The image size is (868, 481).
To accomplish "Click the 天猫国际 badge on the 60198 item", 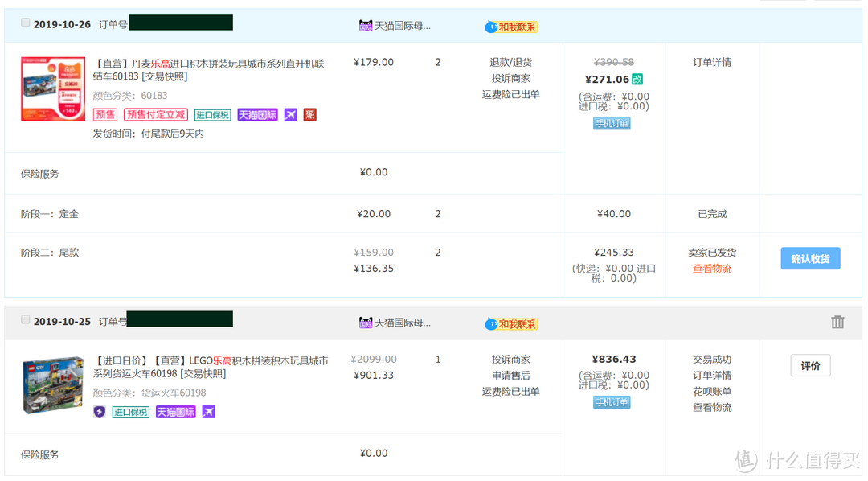I will pyautogui.click(x=175, y=412).
